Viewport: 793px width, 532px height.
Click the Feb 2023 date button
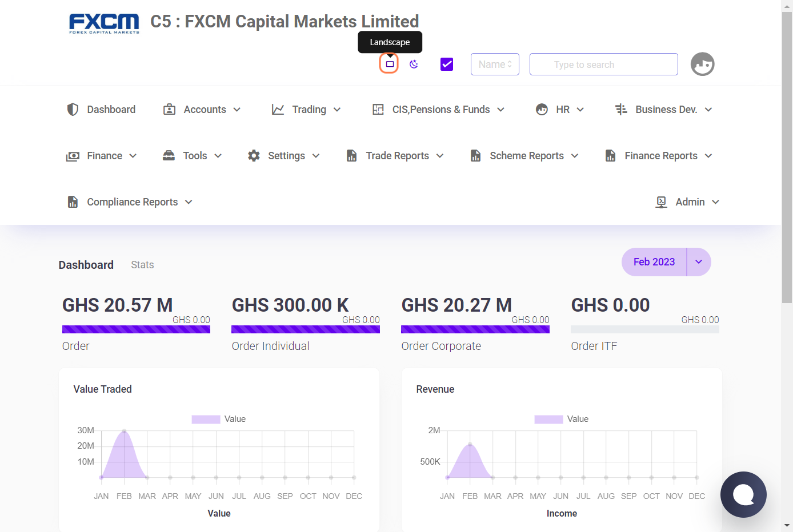click(654, 262)
